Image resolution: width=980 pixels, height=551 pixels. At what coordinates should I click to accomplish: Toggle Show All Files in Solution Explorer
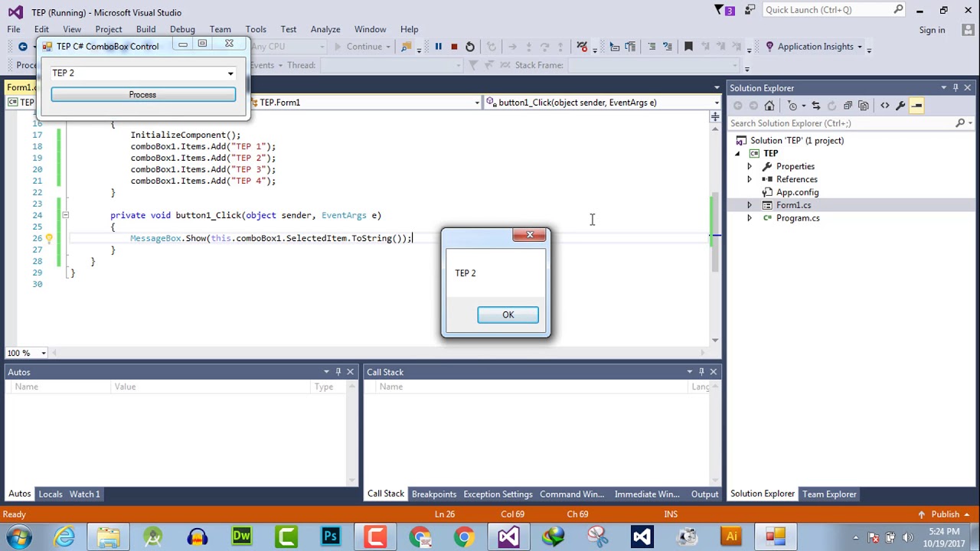click(x=864, y=106)
